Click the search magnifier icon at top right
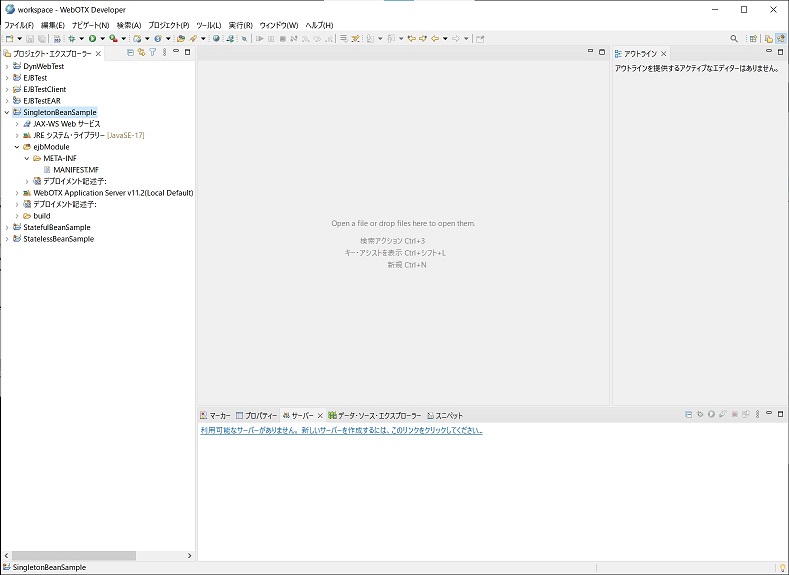 coord(734,38)
